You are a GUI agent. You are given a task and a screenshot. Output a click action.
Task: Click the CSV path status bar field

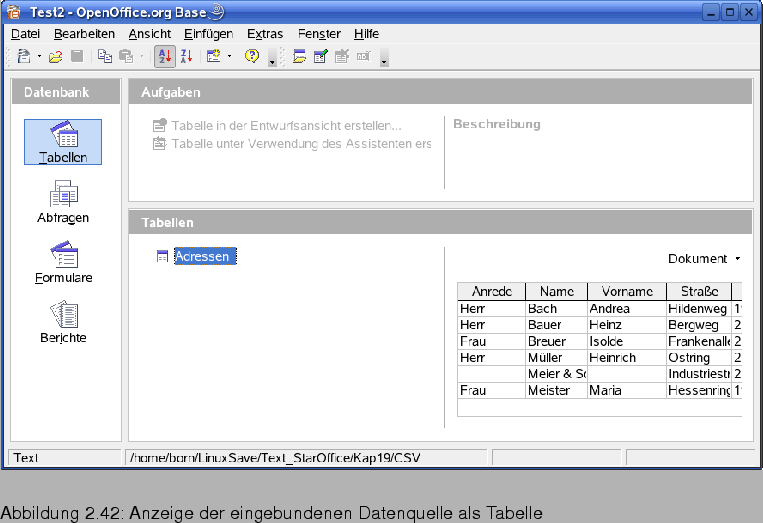[x=306, y=457]
